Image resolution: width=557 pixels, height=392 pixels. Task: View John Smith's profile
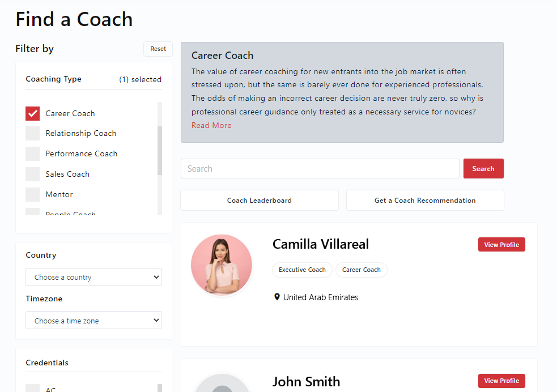point(501,381)
